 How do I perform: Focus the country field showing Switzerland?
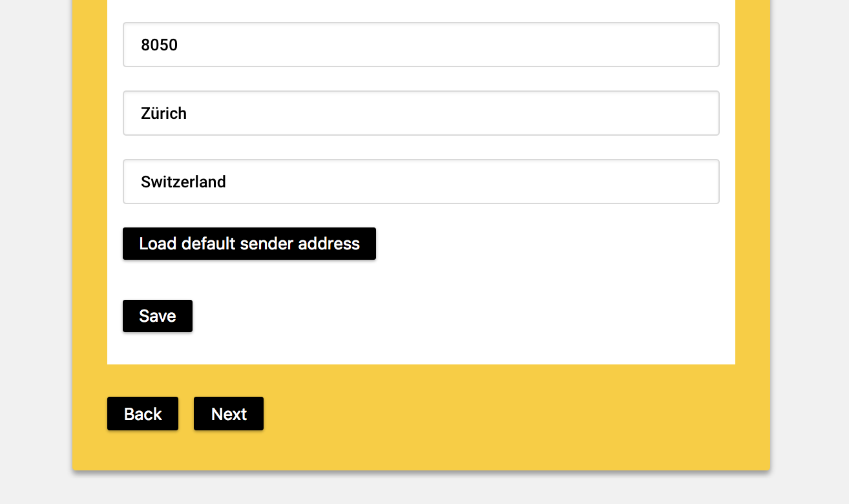pyautogui.click(x=421, y=182)
